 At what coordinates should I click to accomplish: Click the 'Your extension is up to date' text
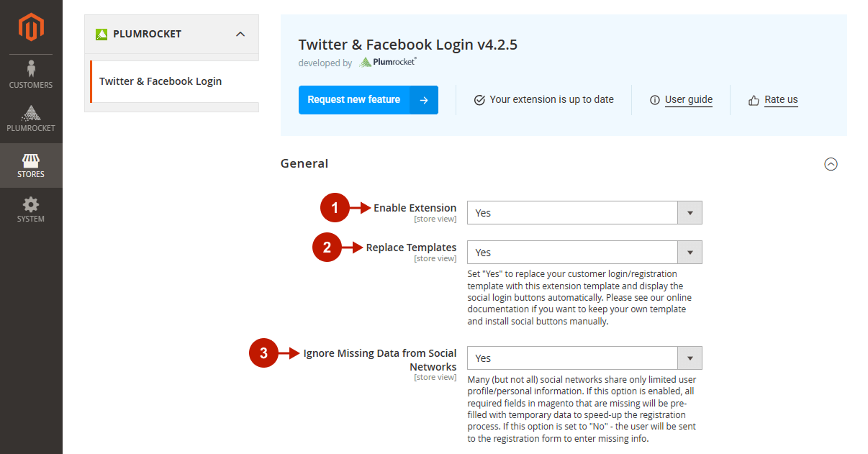coord(551,100)
